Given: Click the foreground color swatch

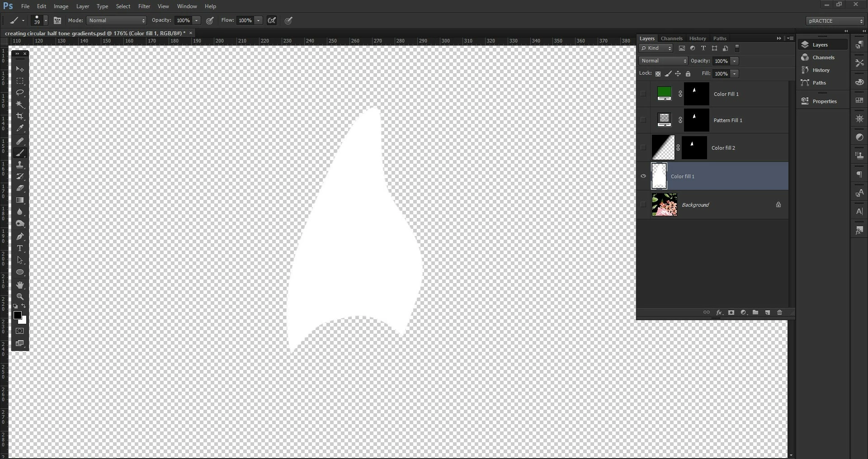Looking at the screenshot, I should click(x=17, y=315).
